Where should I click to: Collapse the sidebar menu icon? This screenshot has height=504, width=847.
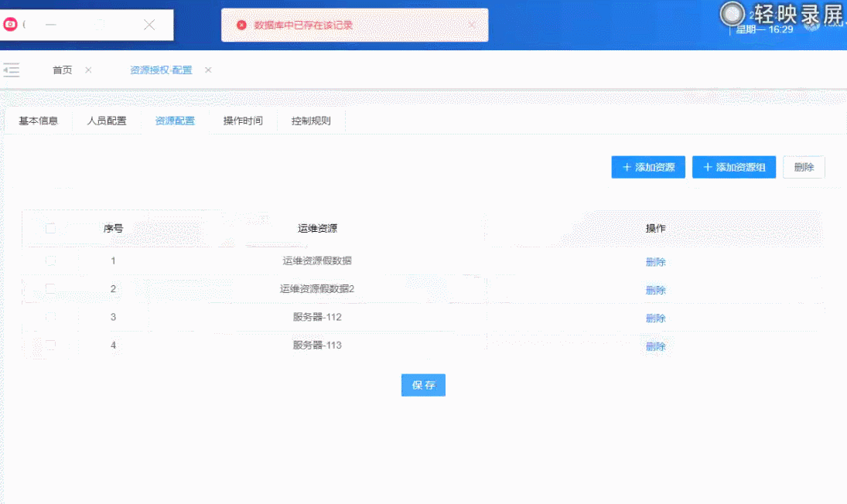point(11,70)
